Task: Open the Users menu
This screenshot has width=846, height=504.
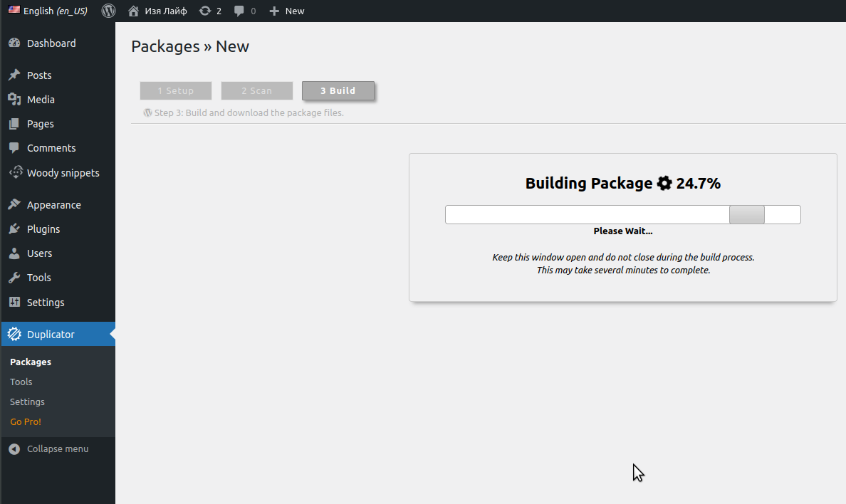Action: pos(39,253)
